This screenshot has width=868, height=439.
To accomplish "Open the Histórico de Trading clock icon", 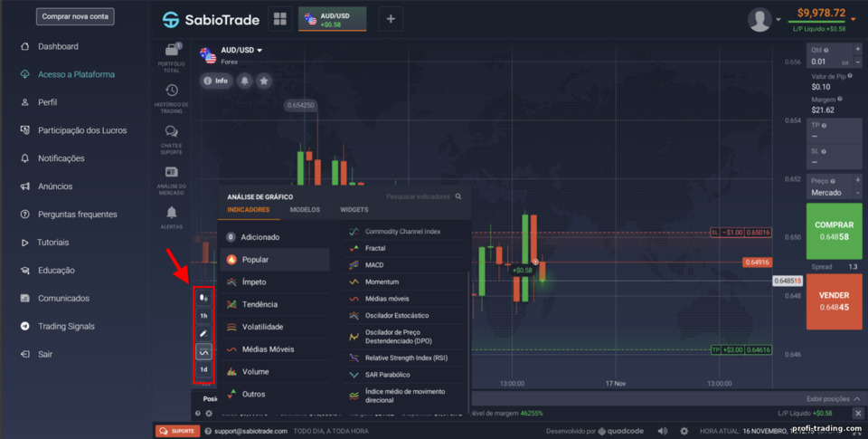I will [x=172, y=91].
